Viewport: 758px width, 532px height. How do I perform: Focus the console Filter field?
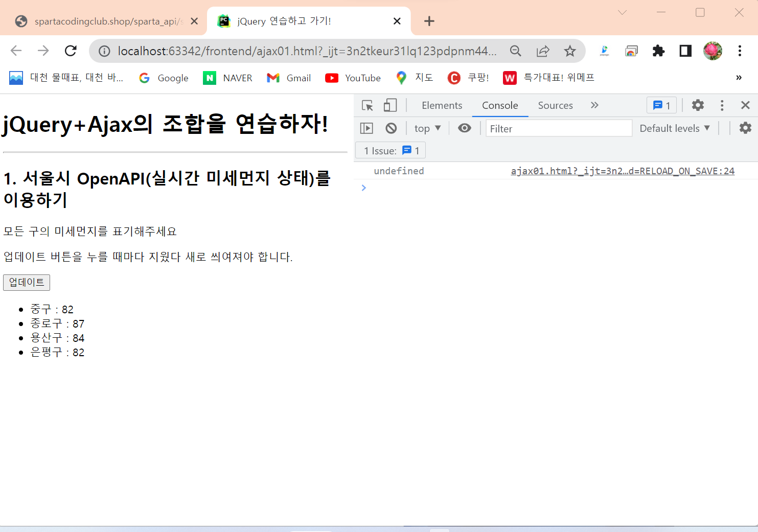[x=559, y=128]
